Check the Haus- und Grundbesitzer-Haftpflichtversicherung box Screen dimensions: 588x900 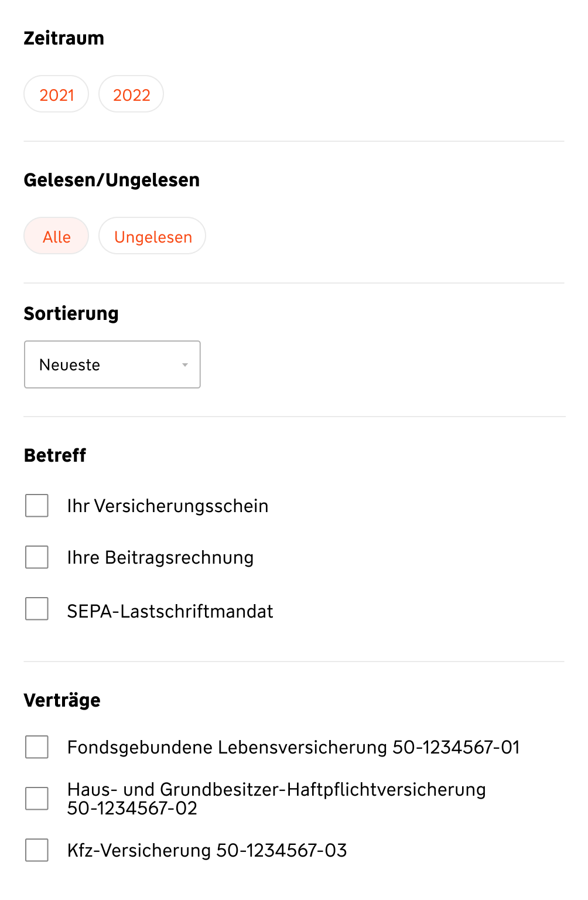pyautogui.click(x=37, y=799)
